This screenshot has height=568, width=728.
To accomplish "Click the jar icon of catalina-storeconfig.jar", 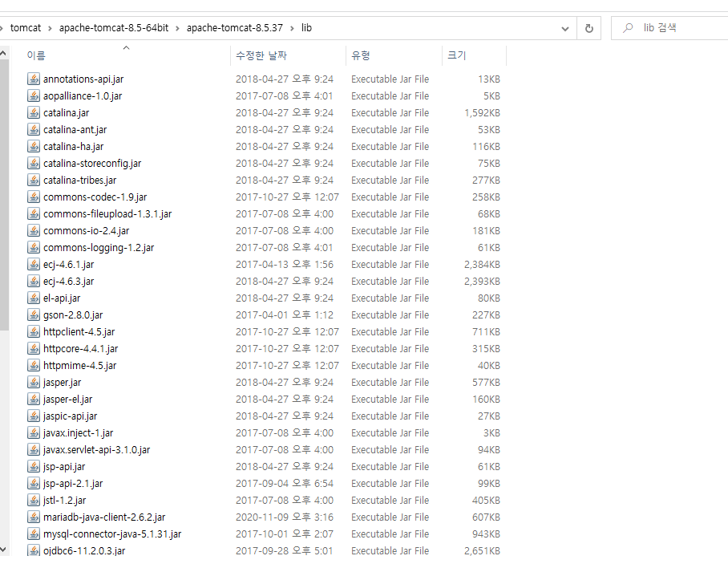I will (34, 163).
